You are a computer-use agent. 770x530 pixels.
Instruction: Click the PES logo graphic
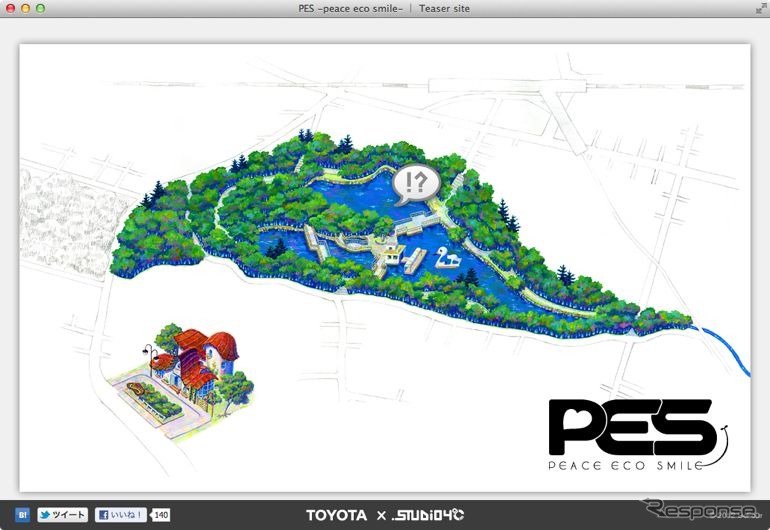pos(629,426)
